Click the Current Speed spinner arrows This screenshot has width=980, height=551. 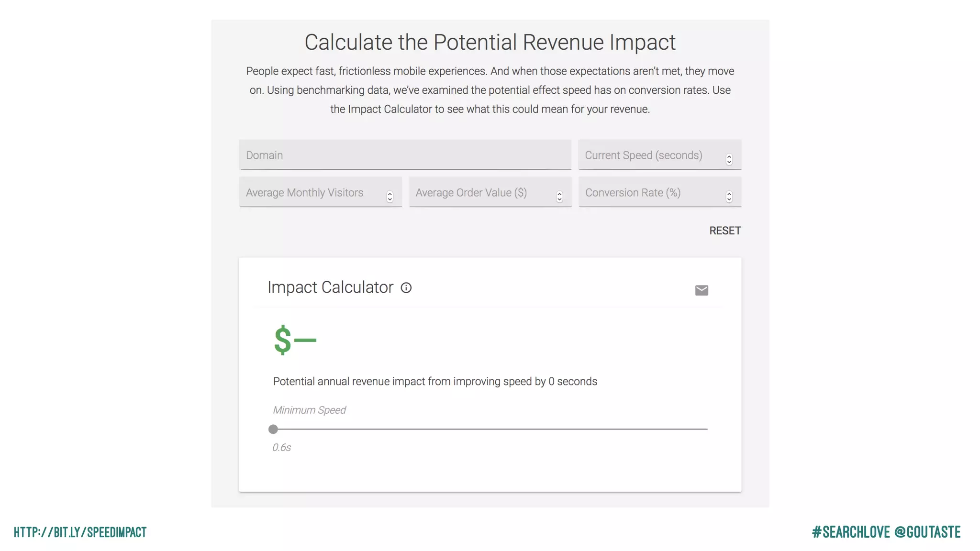coord(729,159)
